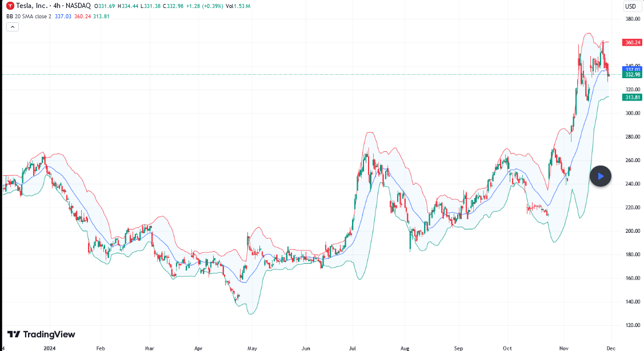Click the Tesla logo icon
This screenshot has width=644, height=351.
click(x=10, y=6)
